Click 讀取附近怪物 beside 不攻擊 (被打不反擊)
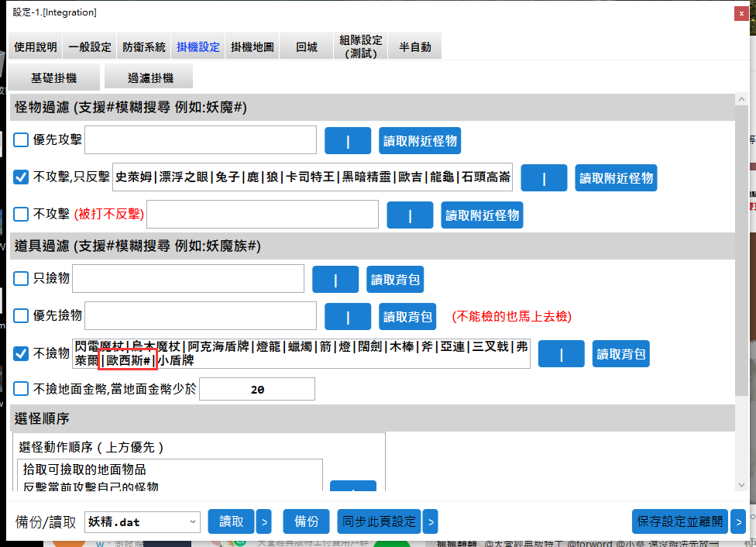 [482, 215]
